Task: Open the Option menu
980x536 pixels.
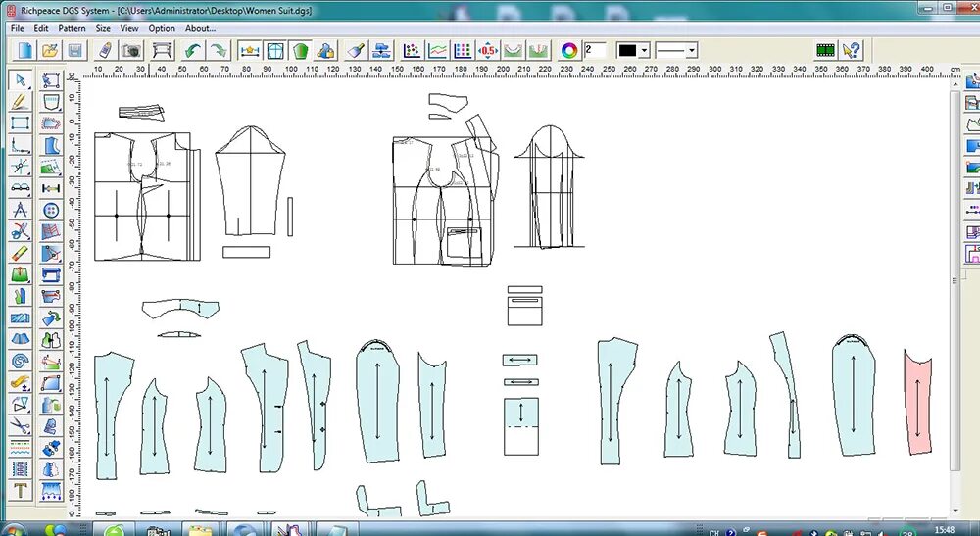Action: 162,28
